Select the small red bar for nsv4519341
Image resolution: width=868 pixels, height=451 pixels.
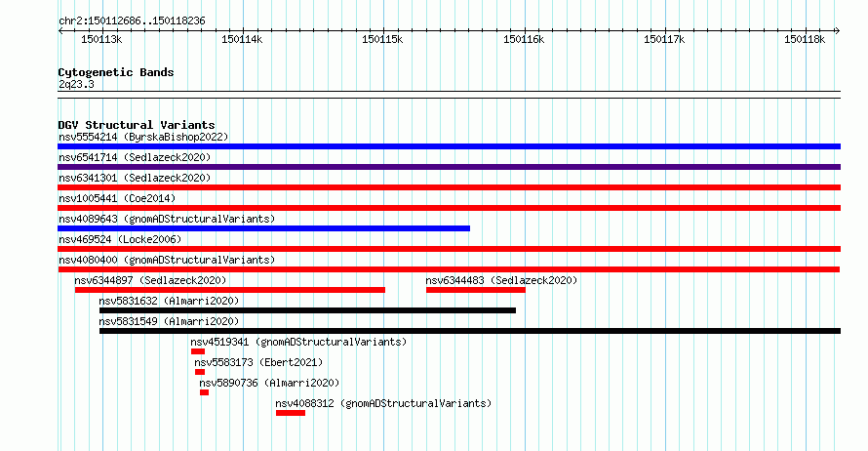pyautogui.click(x=198, y=351)
